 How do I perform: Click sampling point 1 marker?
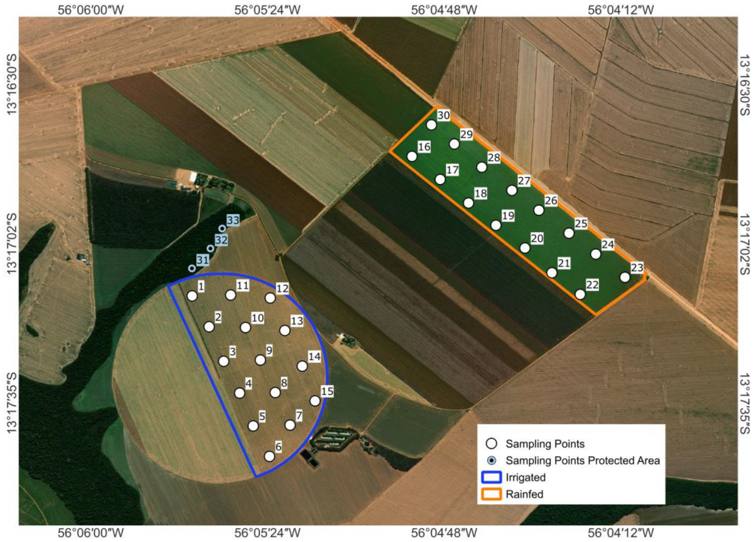[192, 296]
